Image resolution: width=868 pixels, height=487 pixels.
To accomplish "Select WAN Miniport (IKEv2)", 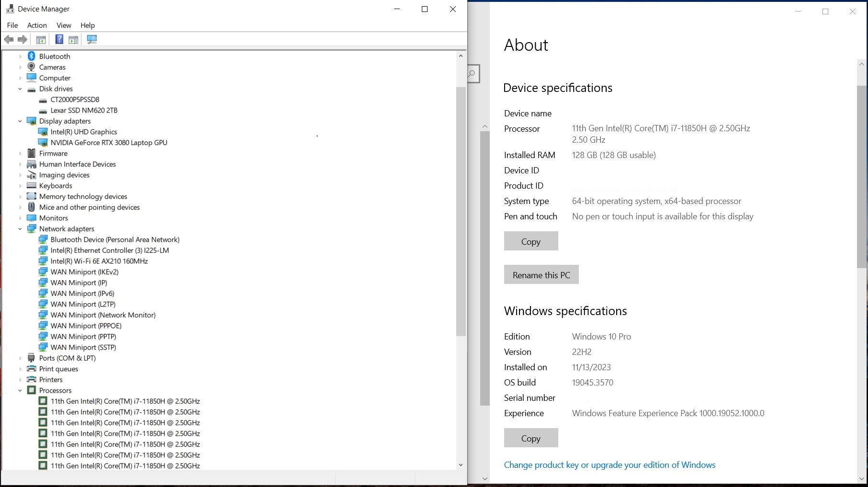I will click(84, 272).
